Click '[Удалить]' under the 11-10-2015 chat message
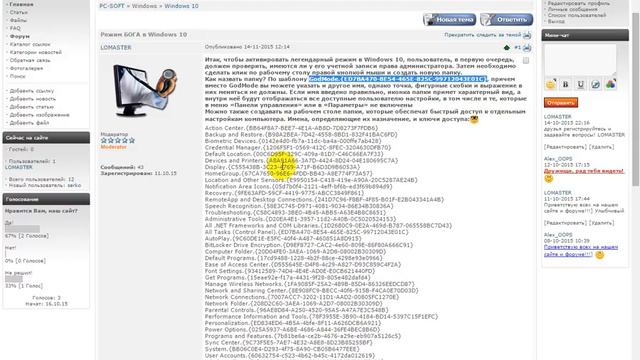Screen dimensions: 640x360 (601, 223)
